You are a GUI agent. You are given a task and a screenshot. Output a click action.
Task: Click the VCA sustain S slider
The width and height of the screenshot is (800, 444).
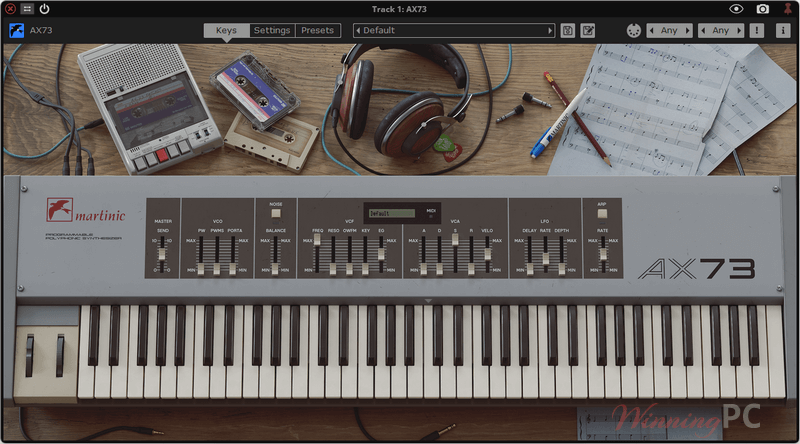point(455,254)
